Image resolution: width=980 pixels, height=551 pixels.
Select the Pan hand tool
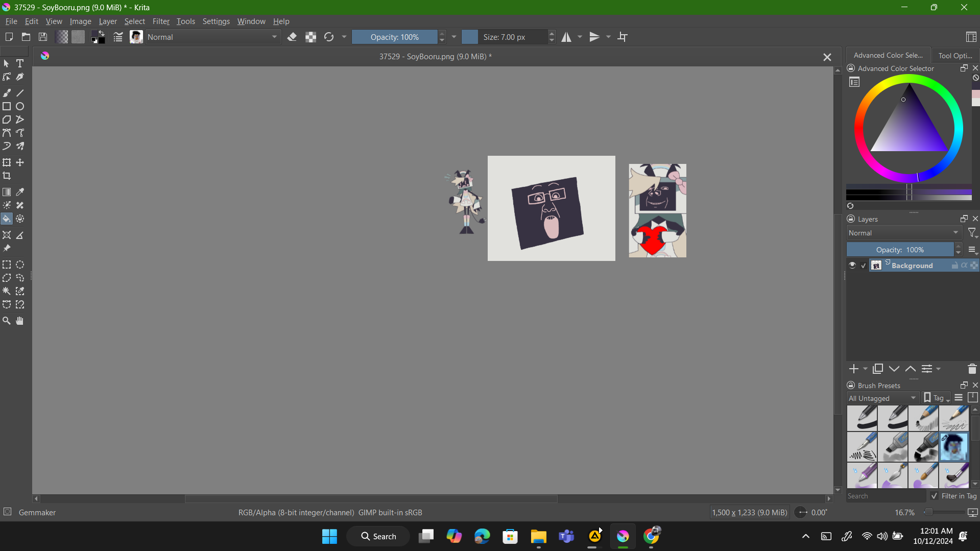point(20,321)
